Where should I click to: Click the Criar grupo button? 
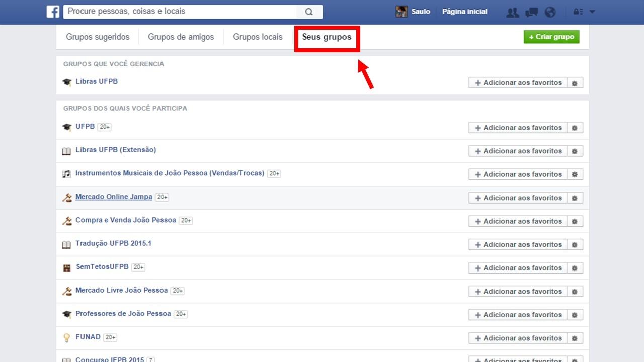point(551,37)
